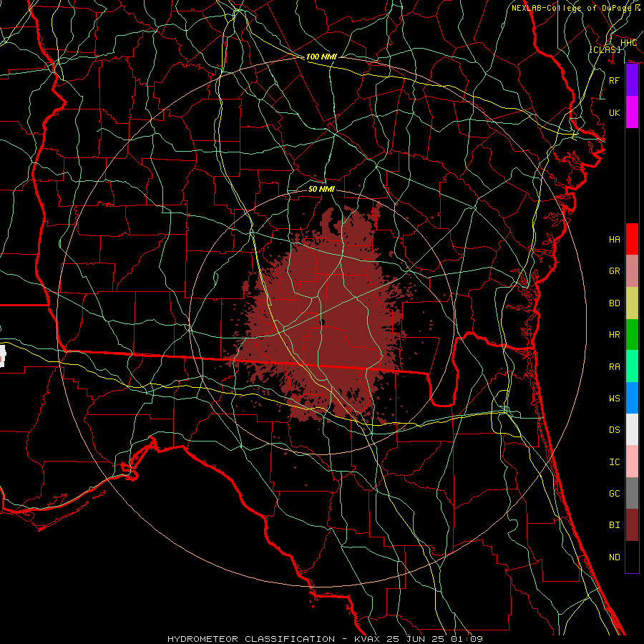Click the KVAX station identifier
Image resolution: width=644 pixels, height=644 pixels.
pos(366,639)
